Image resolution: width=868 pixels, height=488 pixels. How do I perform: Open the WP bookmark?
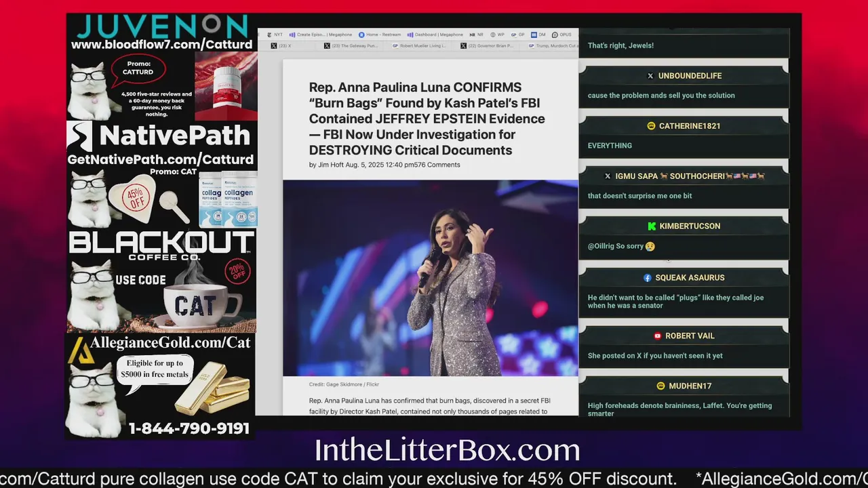(x=497, y=35)
